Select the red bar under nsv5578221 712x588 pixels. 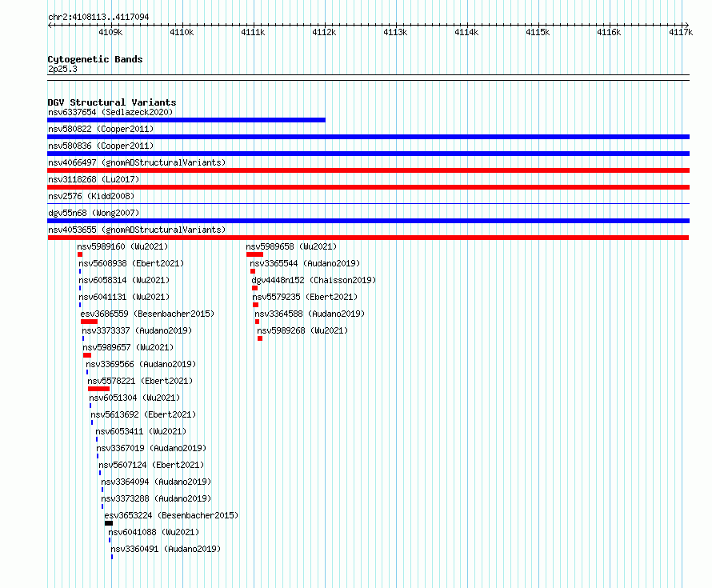coord(98,389)
